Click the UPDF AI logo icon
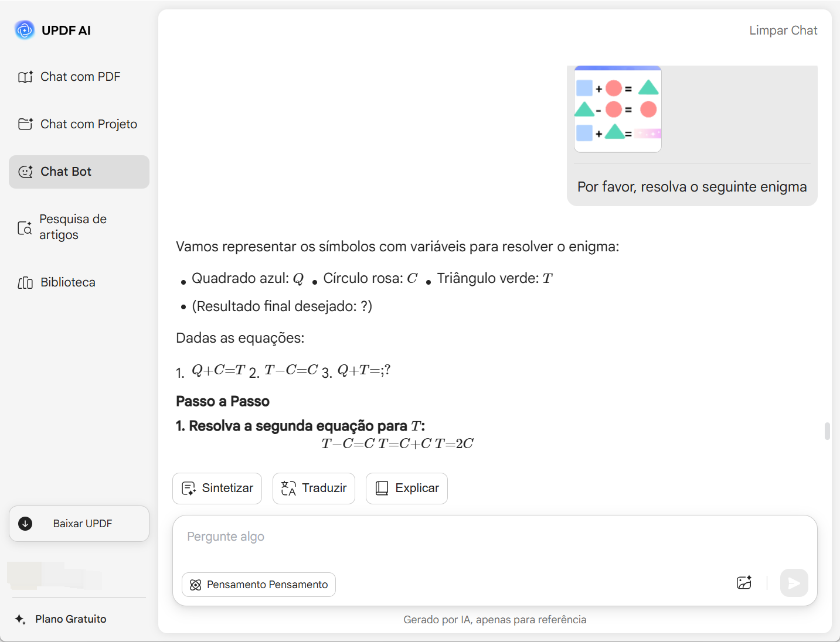Image resolution: width=840 pixels, height=642 pixels. pyautogui.click(x=25, y=30)
